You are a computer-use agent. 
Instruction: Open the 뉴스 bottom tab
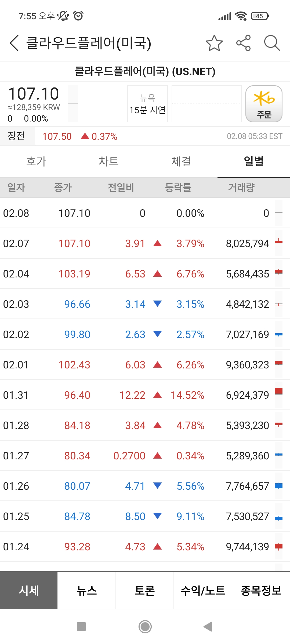click(87, 591)
